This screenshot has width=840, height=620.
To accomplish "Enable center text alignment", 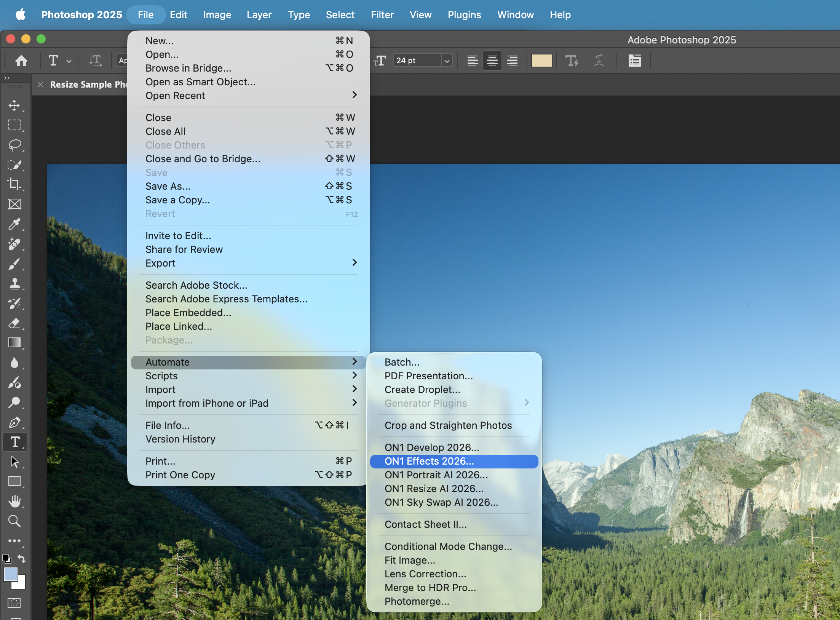I will (492, 61).
